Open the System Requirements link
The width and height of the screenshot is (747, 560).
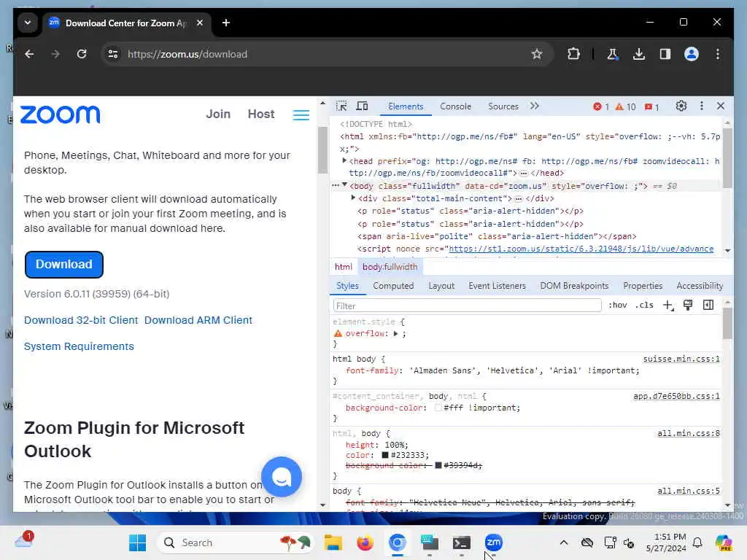tap(79, 346)
